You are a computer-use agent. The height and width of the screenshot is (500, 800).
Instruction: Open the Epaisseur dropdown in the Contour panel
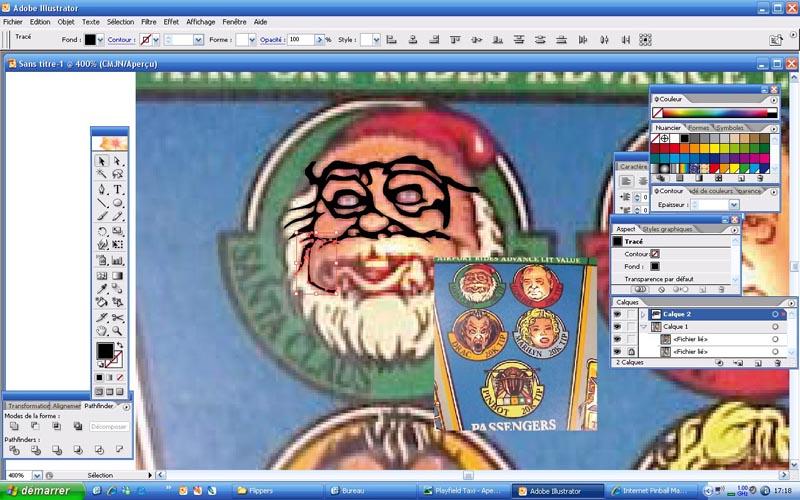[x=734, y=205]
